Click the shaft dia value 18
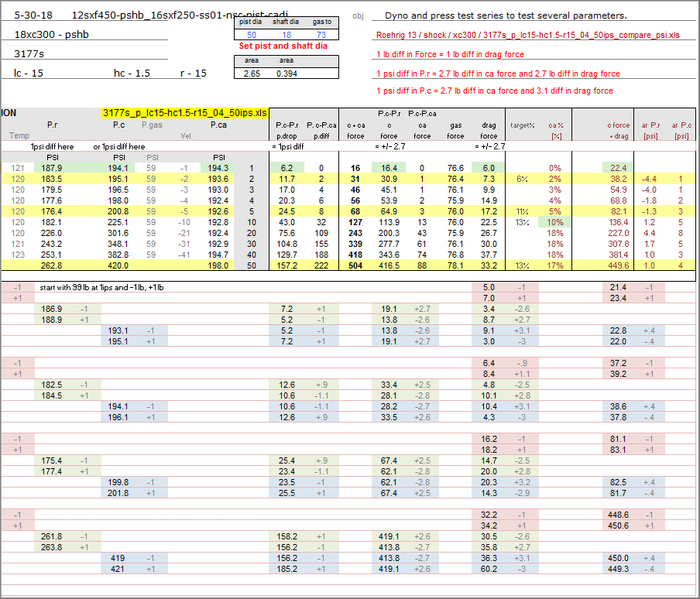The image size is (700, 599). coord(286,35)
